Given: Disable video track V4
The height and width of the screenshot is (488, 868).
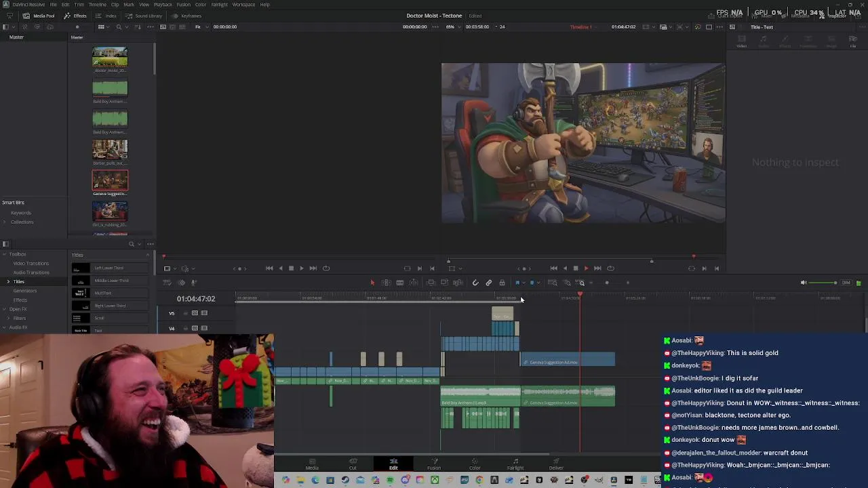Looking at the screenshot, I should pos(204,329).
